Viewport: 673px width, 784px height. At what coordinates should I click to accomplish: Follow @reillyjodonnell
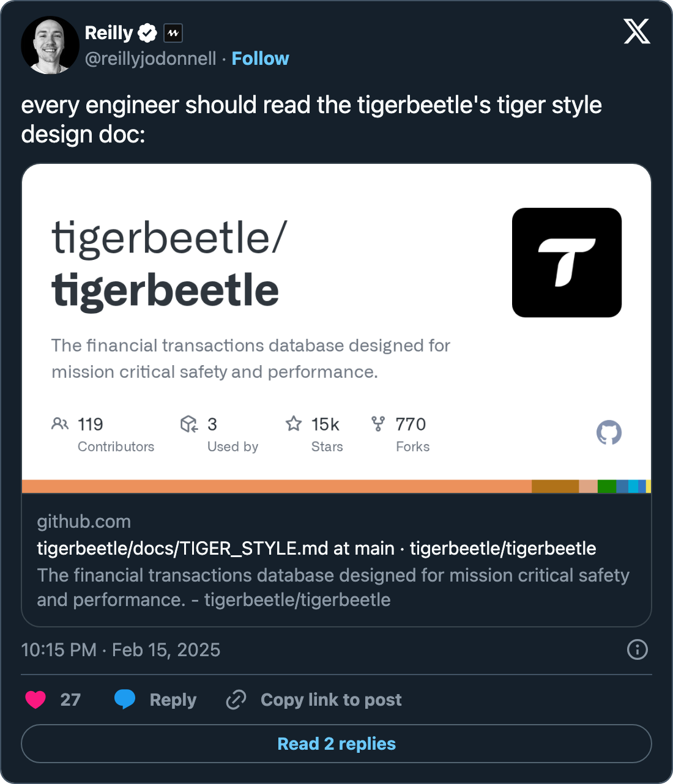[260, 59]
